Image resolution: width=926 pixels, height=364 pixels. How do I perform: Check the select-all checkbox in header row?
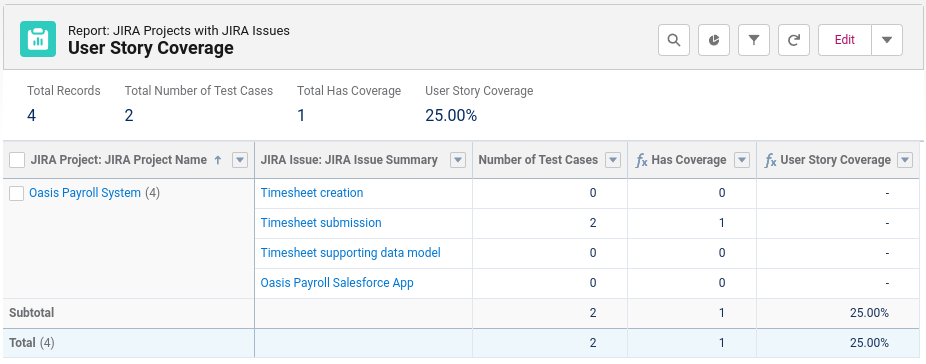pos(17,160)
